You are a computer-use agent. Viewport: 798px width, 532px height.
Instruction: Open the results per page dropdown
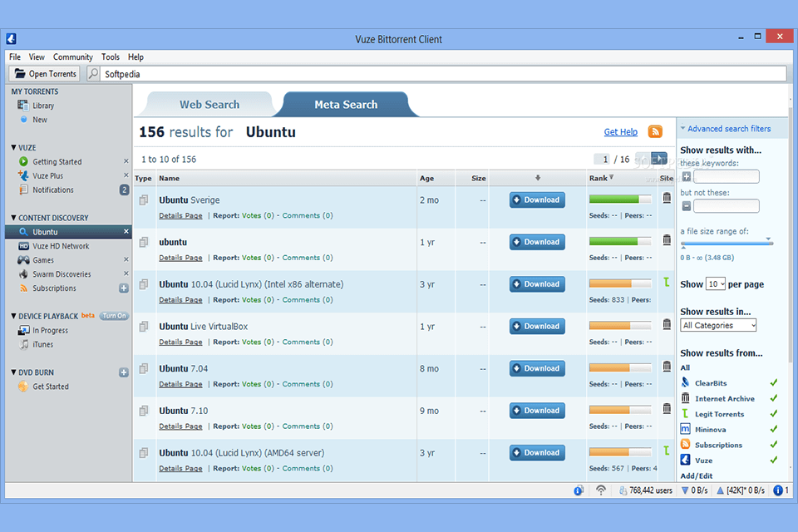[x=715, y=284]
